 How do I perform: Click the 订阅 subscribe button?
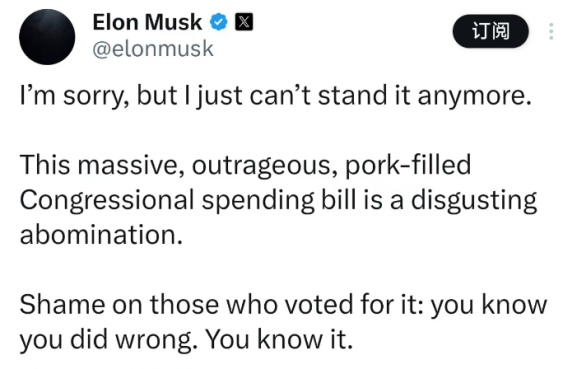[x=490, y=31]
